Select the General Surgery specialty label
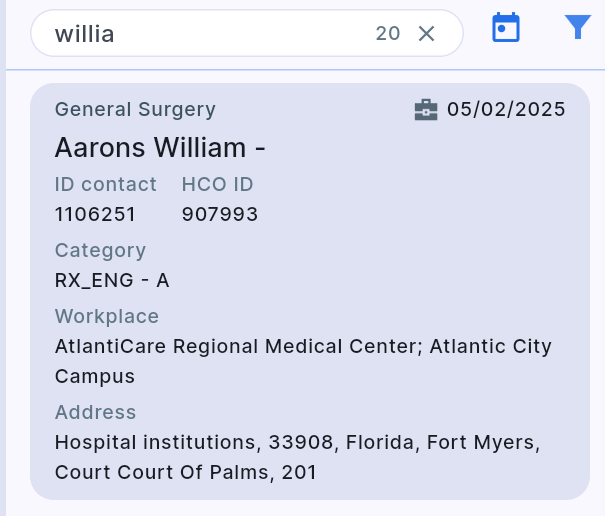This screenshot has width=605, height=516. click(135, 110)
